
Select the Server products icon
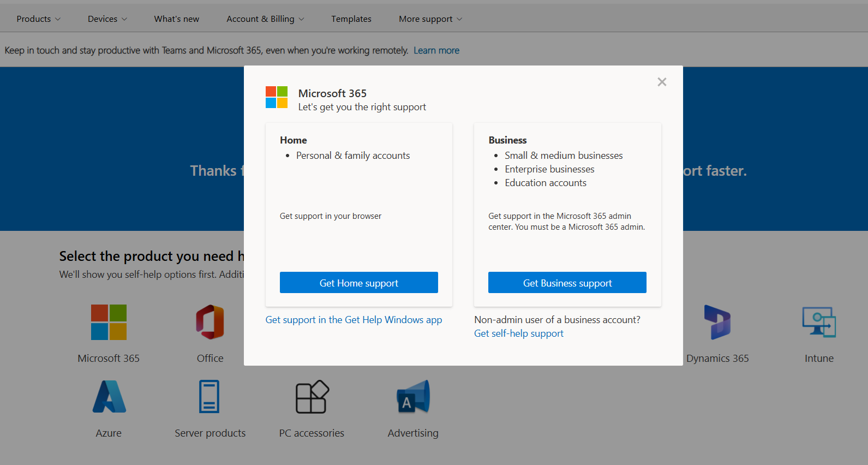click(x=209, y=397)
